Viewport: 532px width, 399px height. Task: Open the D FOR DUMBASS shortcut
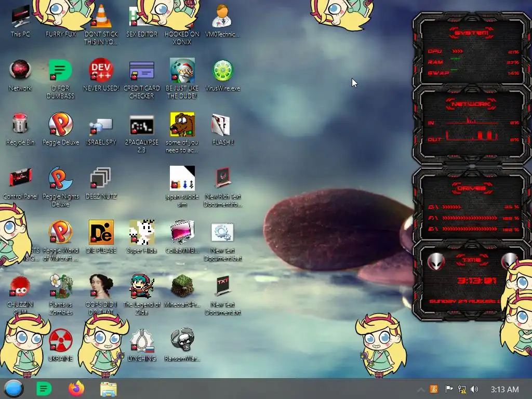[x=60, y=79]
